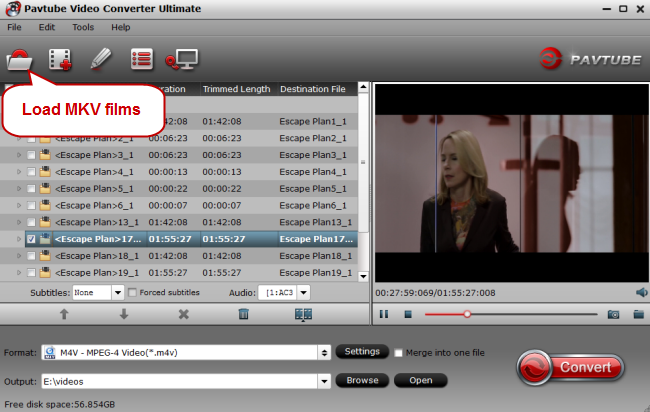Expand the Escape Plan>6_1 row
Screen dimensions: 650x412
[x=19, y=205]
